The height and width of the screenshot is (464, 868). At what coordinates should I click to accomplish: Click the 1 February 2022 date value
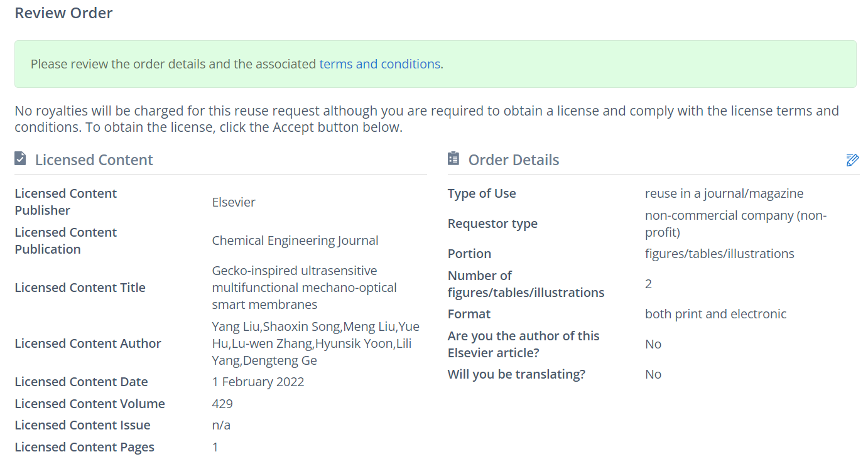(x=258, y=382)
